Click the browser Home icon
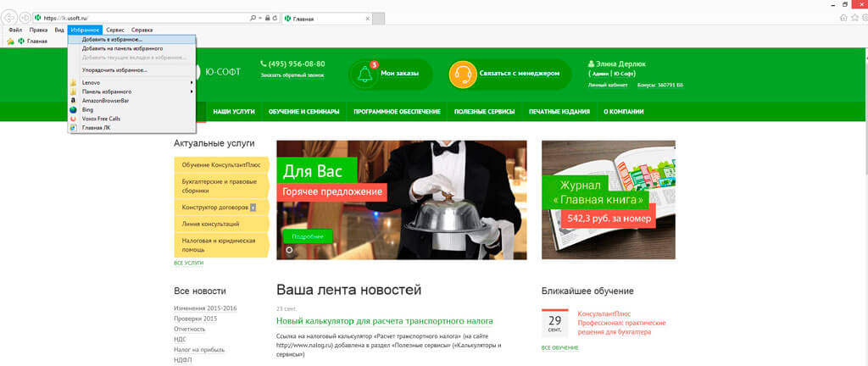Screen dimensions: 868x366 pyautogui.click(x=843, y=18)
